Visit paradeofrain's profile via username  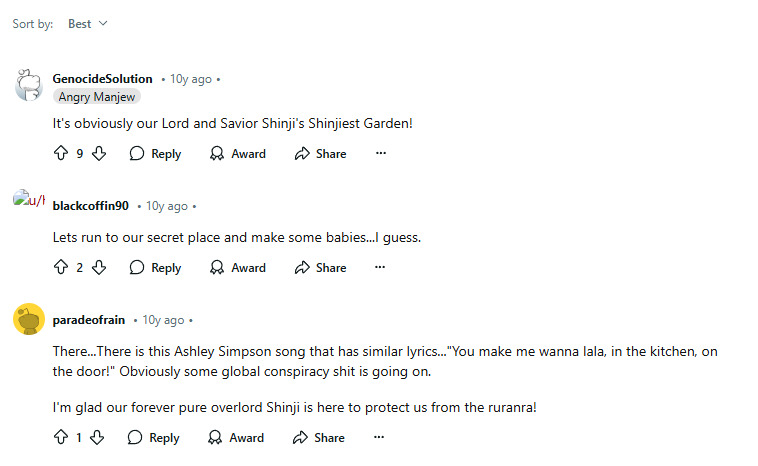pyautogui.click(x=88, y=320)
